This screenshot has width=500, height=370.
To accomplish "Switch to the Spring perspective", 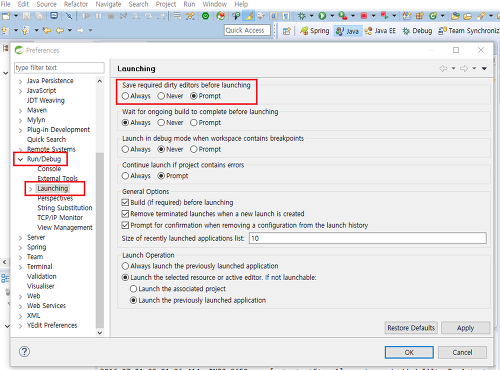I will 315,31.
